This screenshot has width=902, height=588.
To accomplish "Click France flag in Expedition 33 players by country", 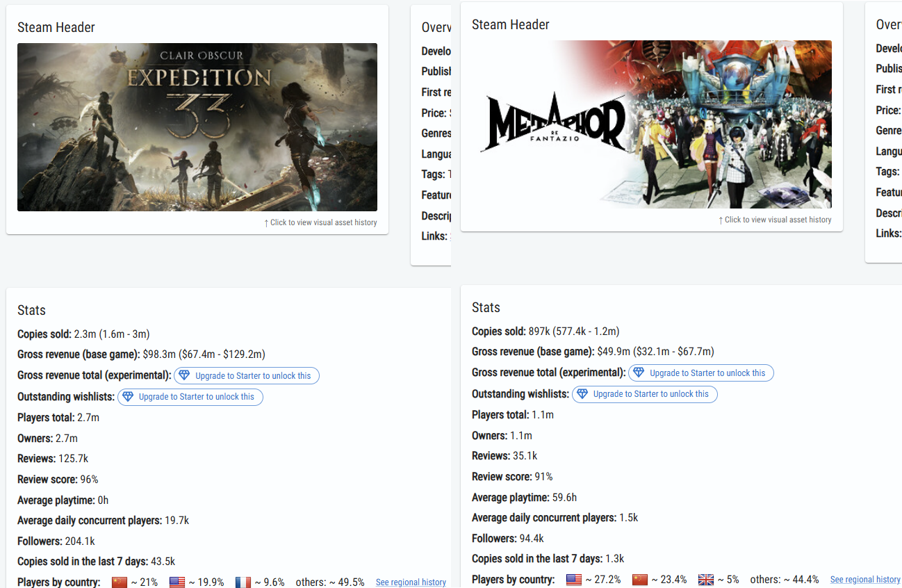I will pyautogui.click(x=243, y=582).
